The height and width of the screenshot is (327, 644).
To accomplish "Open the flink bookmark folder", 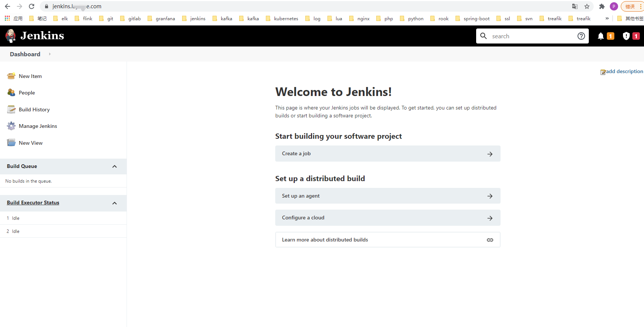I will (83, 18).
